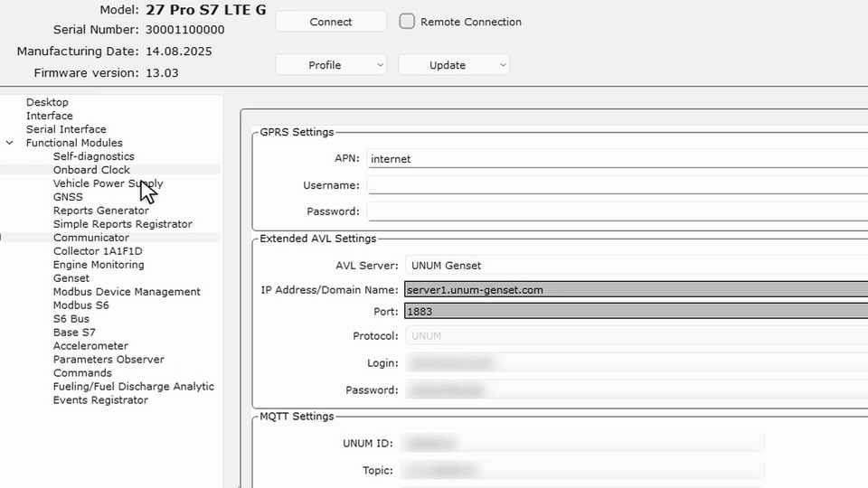
Task: Click the GPRS Username field
Action: (x=617, y=185)
